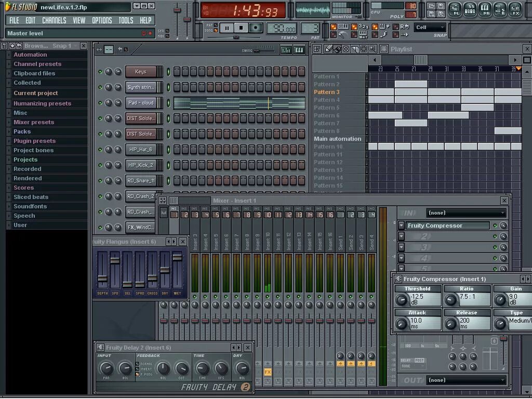Click next preset arrow on Fruity Flangus
The height and width of the screenshot is (399, 532).
click(x=174, y=242)
